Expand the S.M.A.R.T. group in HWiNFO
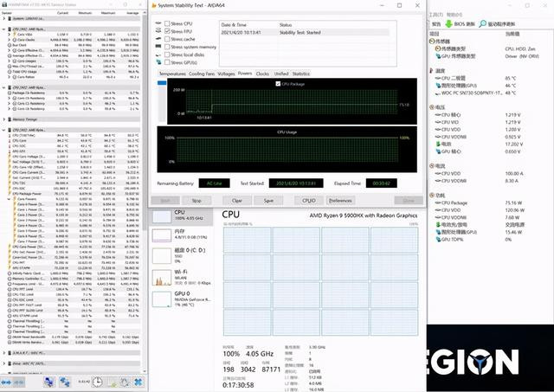 [3, 353]
